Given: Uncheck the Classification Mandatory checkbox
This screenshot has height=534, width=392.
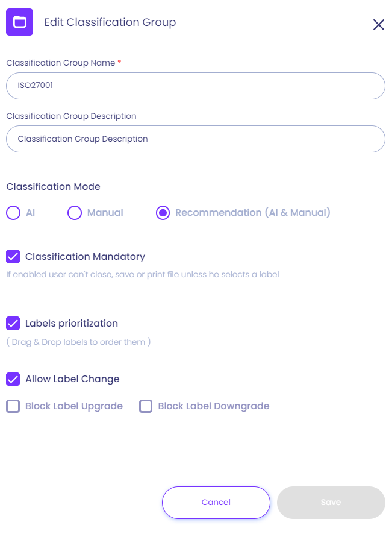Looking at the screenshot, I should [13, 257].
